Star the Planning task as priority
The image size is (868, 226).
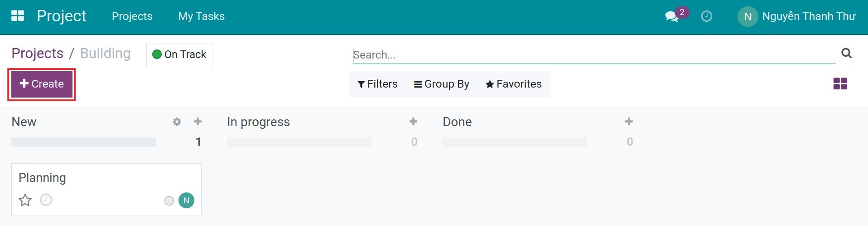(25, 200)
